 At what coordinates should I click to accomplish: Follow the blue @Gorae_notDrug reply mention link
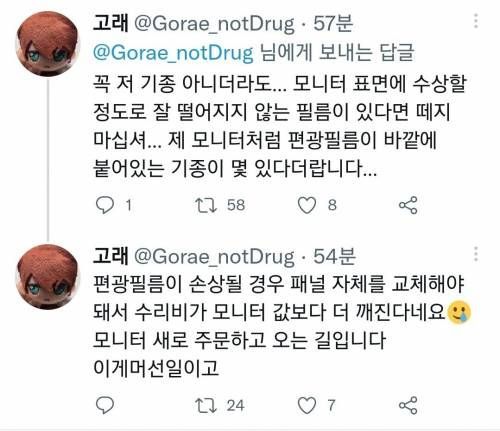173,53
